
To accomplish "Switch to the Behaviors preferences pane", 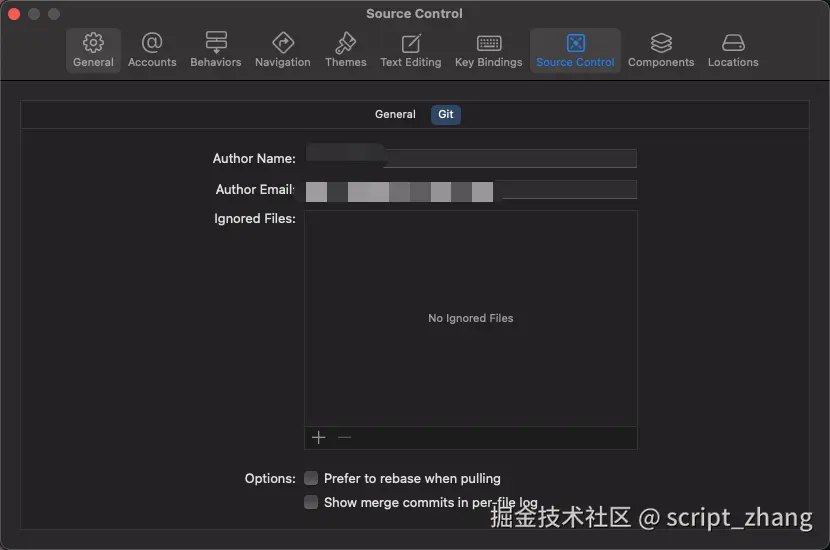I will point(215,50).
